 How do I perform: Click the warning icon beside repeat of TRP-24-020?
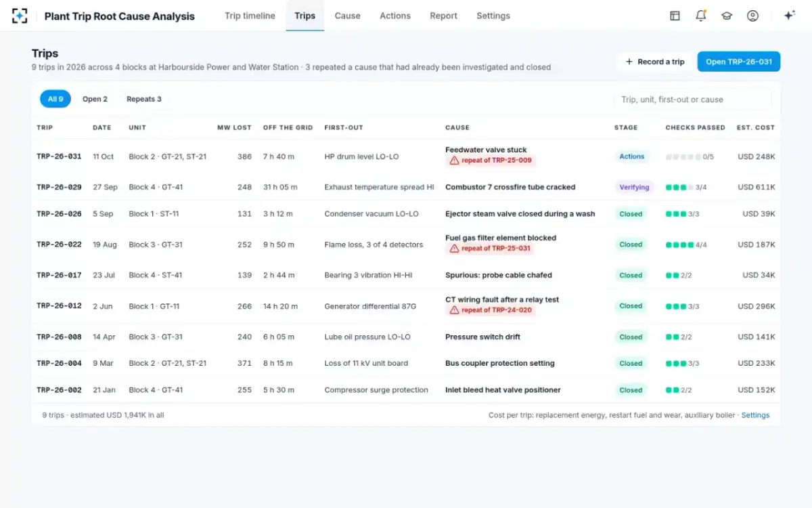(455, 310)
